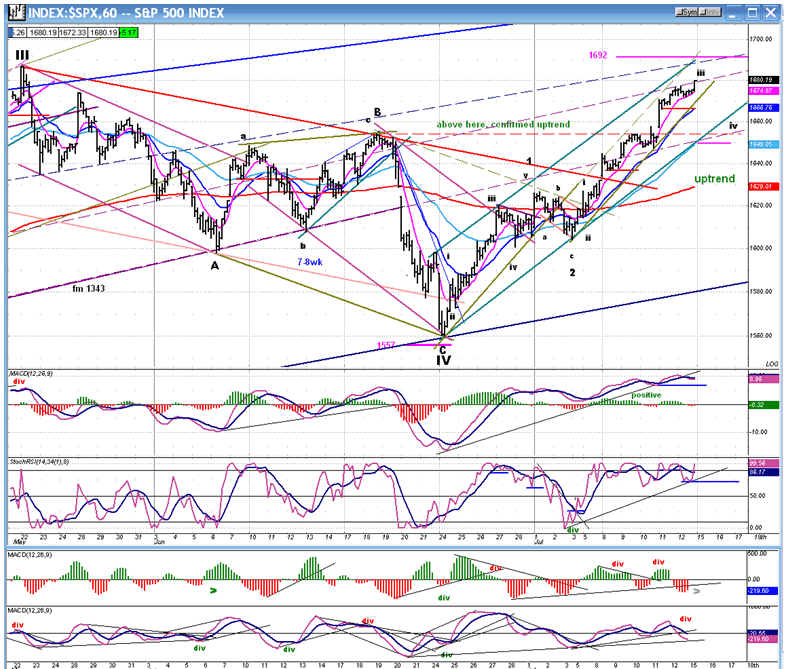Select the green 5.17 change value box
This screenshot has width=786, height=669.
pyautogui.click(x=128, y=33)
